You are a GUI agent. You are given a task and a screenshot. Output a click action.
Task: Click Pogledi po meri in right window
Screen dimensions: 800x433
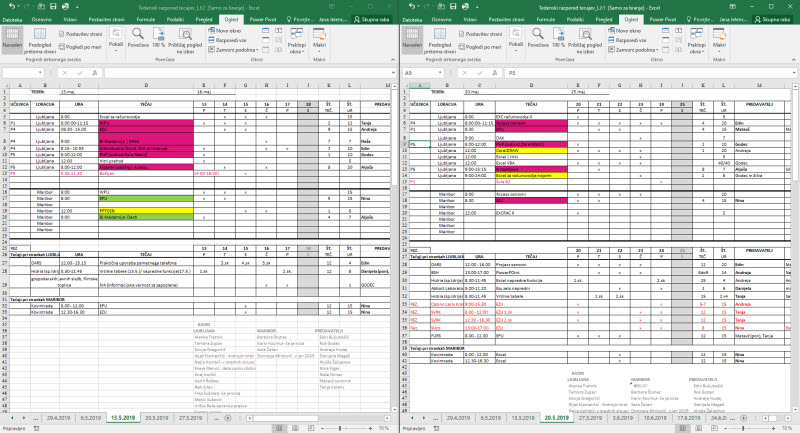coord(480,46)
